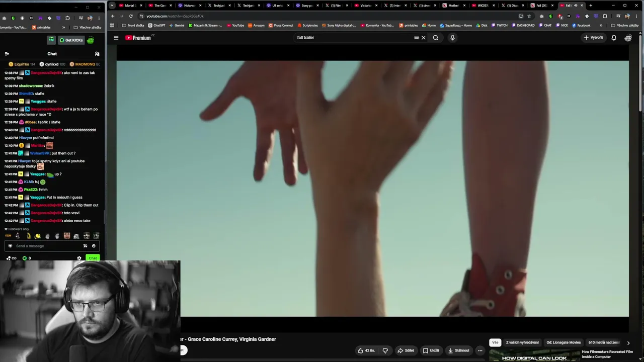Send message with green Chat button

[93, 258]
